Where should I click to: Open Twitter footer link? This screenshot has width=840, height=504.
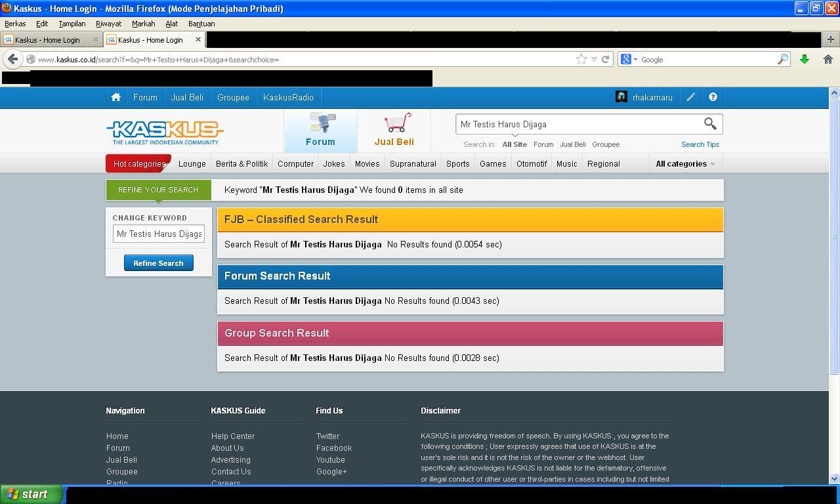[327, 436]
